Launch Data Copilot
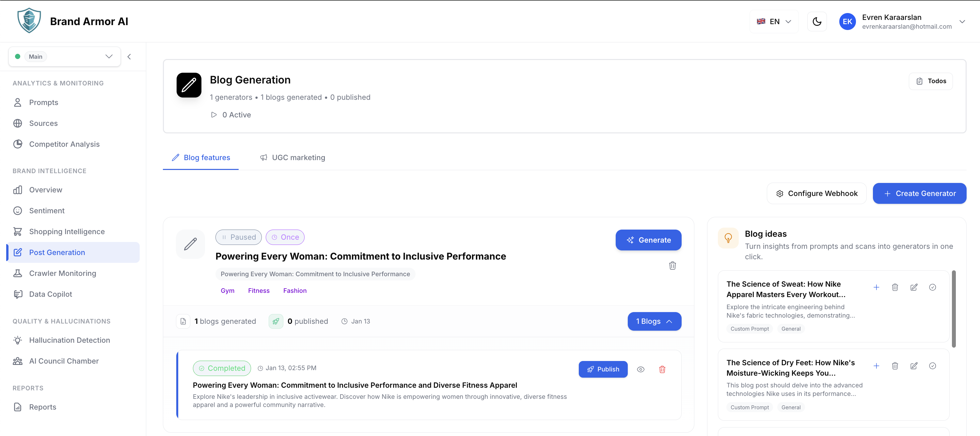 (x=50, y=294)
